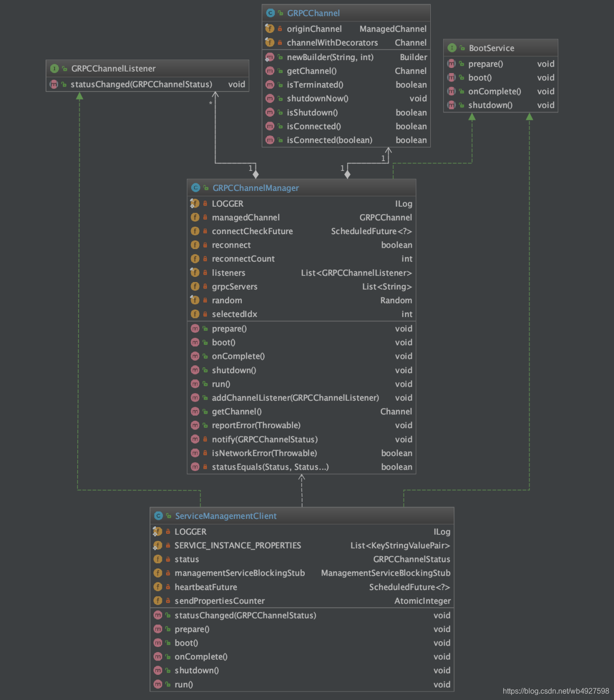Select notify(GRPCChannelStatus) method
The width and height of the screenshot is (614, 700).
pos(301,439)
